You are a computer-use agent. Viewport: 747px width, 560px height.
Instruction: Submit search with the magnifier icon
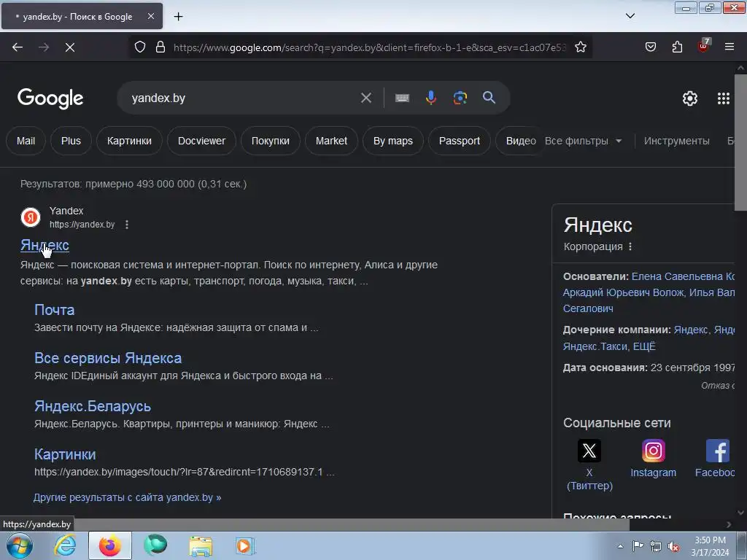(489, 98)
